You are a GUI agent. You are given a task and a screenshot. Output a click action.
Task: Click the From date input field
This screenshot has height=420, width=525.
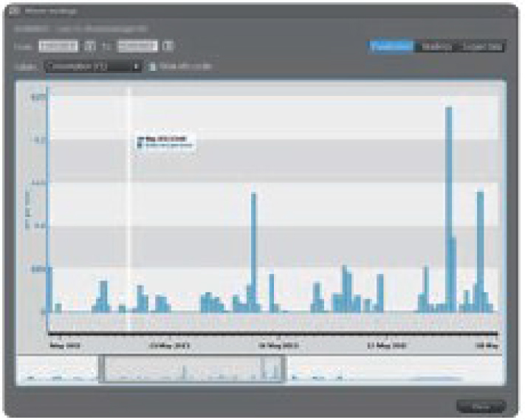pyautogui.click(x=58, y=47)
